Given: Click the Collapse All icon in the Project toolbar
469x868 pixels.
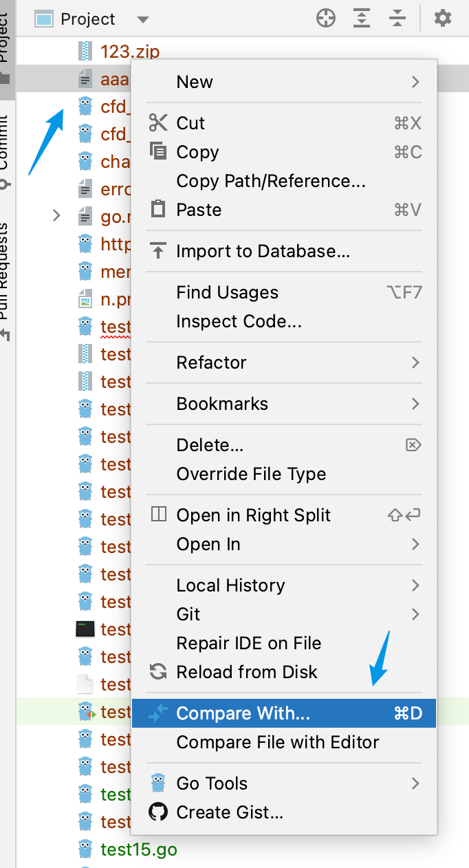Looking at the screenshot, I should click(x=397, y=19).
